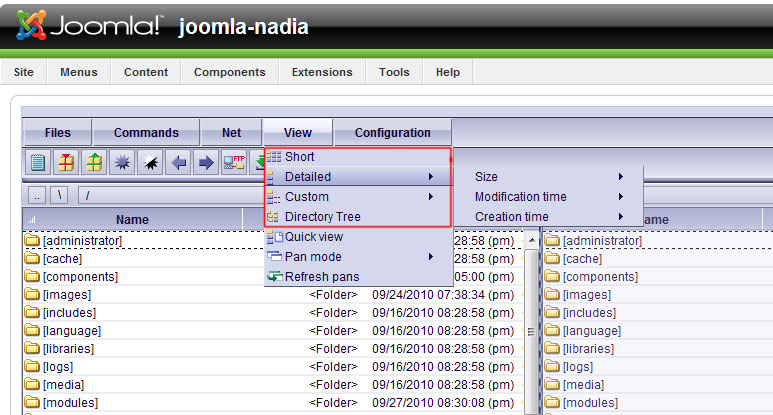Viewport: 773px width, 415px height.
Task: Open the Menus menu
Action: 79,72
